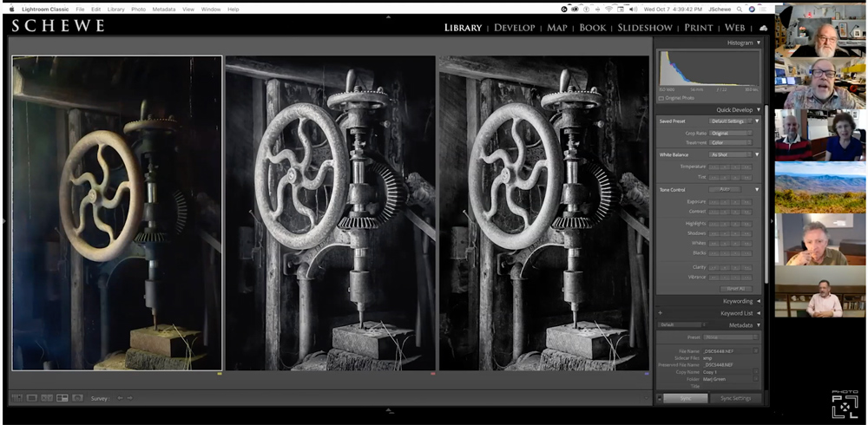Image resolution: width=868 pixels, height=425 pixels.
Task: Click the next photo arrow beside Survey
Action: 130,398
